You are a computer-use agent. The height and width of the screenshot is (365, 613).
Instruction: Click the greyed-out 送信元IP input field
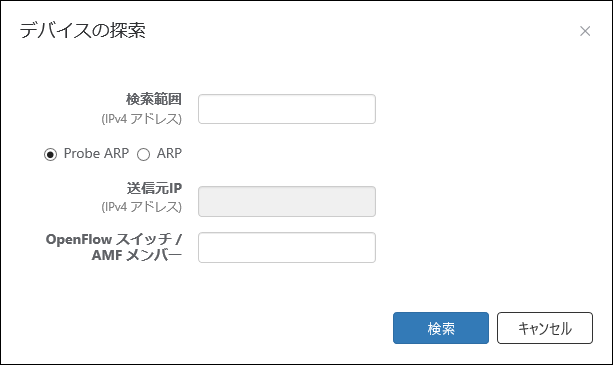(287, 201)
